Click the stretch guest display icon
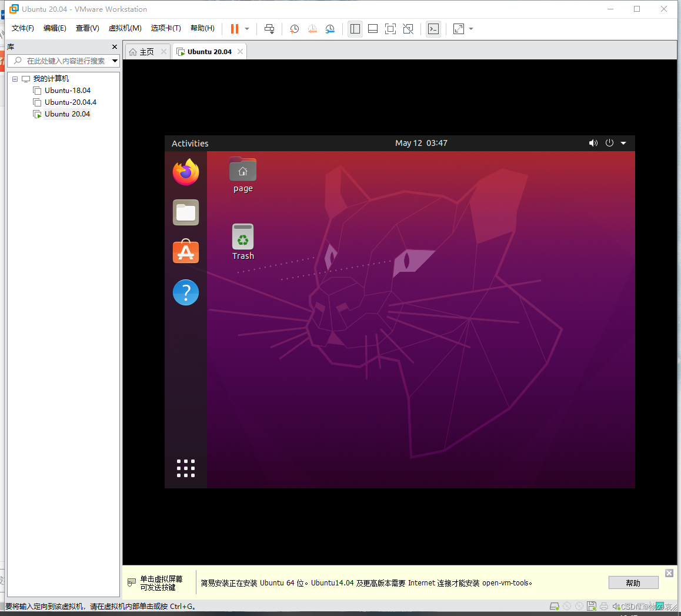Screen dimensions: 681x616 coord(458,29)
